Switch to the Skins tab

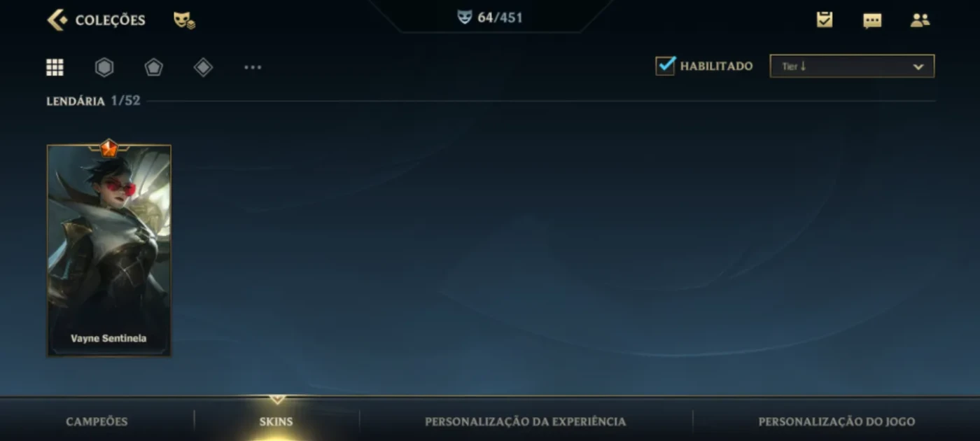(276, 421)
